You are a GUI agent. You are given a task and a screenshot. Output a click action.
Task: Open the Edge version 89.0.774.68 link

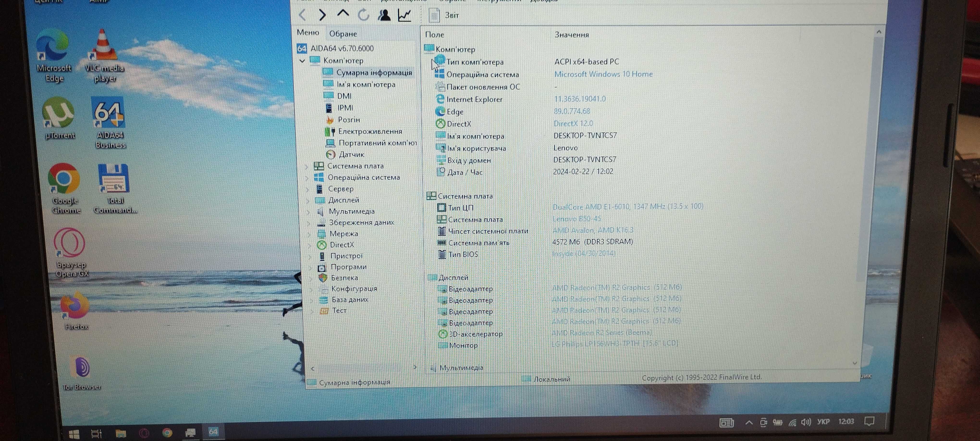tap(572, 111)
